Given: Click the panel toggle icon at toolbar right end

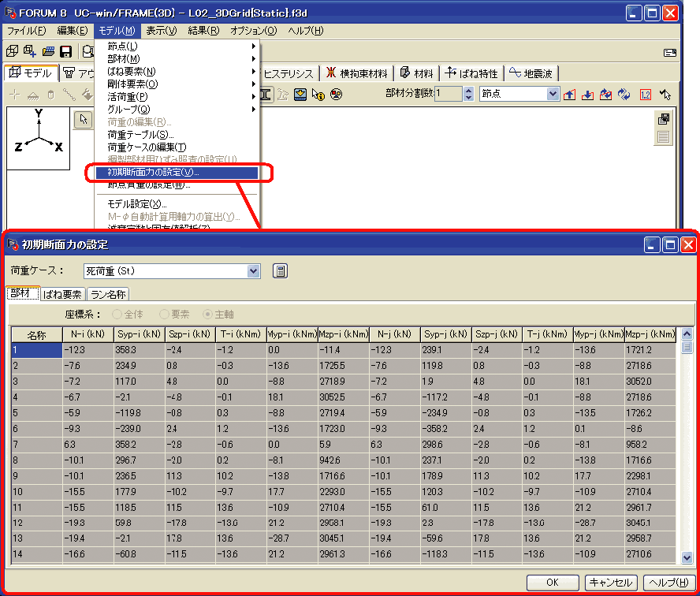Looking at the screenshot, I should [669, 53].
